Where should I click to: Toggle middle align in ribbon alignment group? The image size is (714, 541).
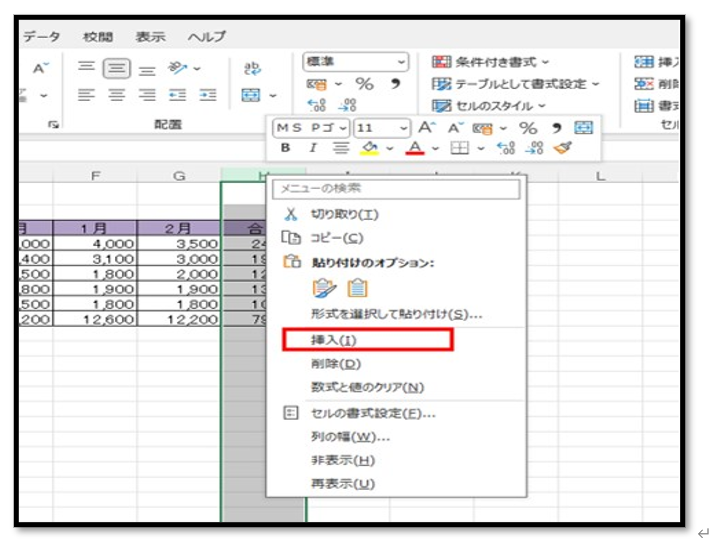[117, 68]
